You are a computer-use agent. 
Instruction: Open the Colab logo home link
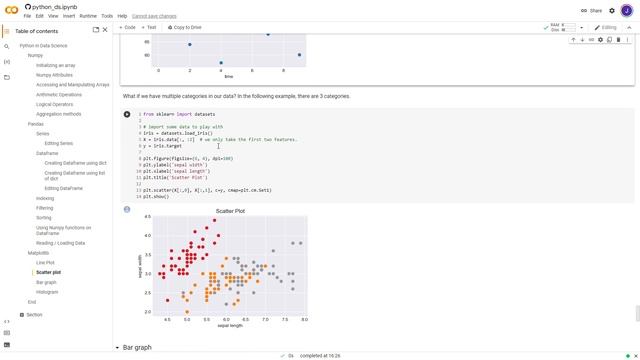(x=11, y=10)
